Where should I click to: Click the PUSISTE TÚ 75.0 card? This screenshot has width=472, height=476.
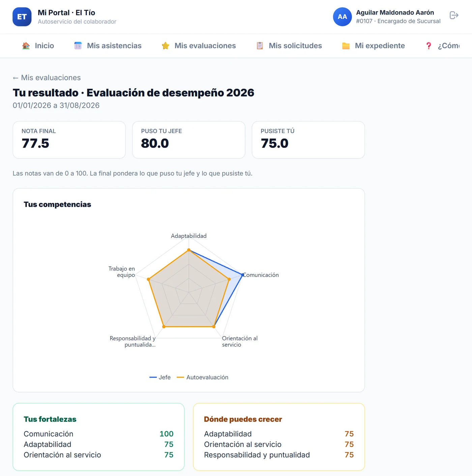point(308,140)
